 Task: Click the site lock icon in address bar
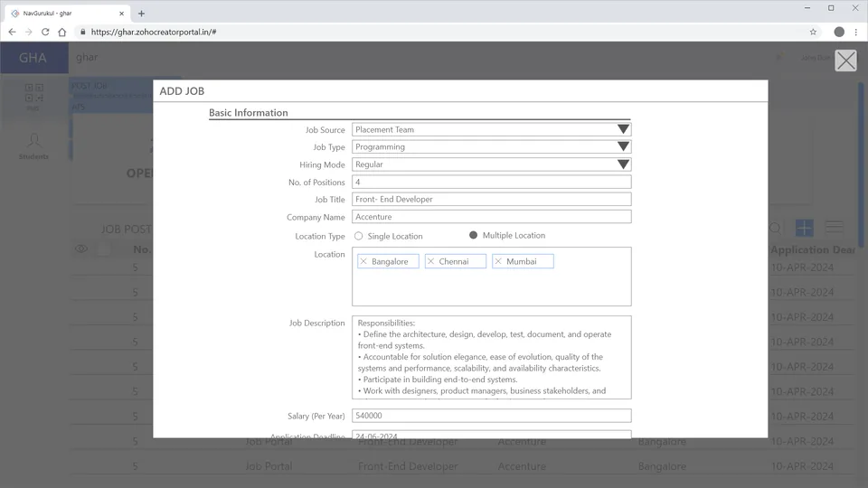pyautogui.click(x=83, y=33)
